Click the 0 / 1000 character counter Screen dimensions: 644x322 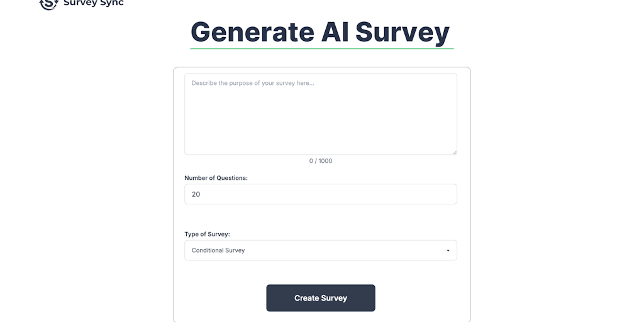tap(321, 161)
